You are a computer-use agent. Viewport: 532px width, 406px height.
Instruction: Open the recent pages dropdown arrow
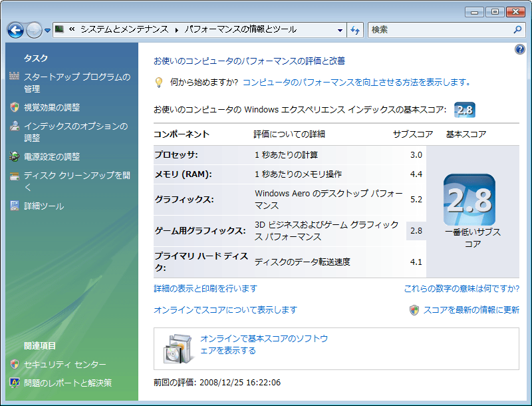coord(48,31)
